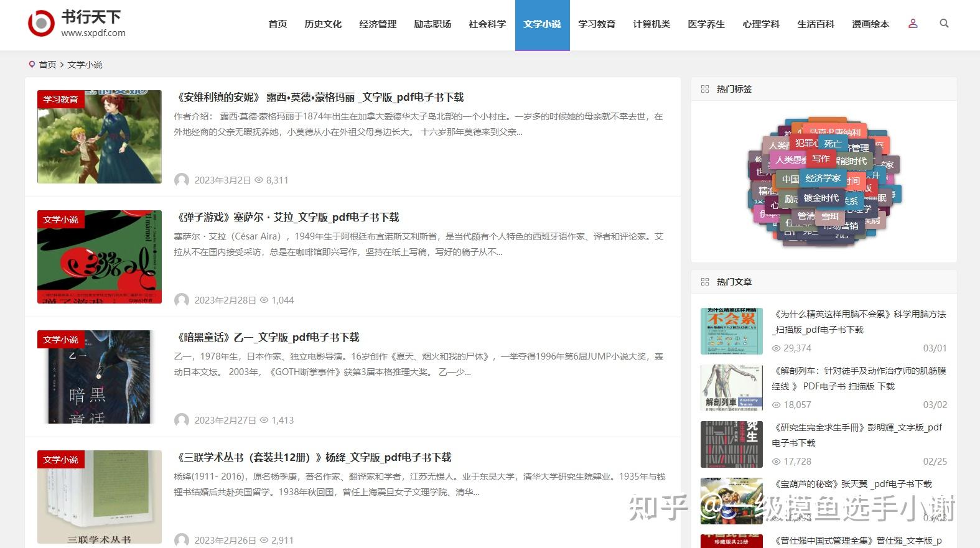Screen dimensions: 980x548
Task: Click author avatar beside 2023年2月28日
Action: pyautogui.click(x=182, y=300)
